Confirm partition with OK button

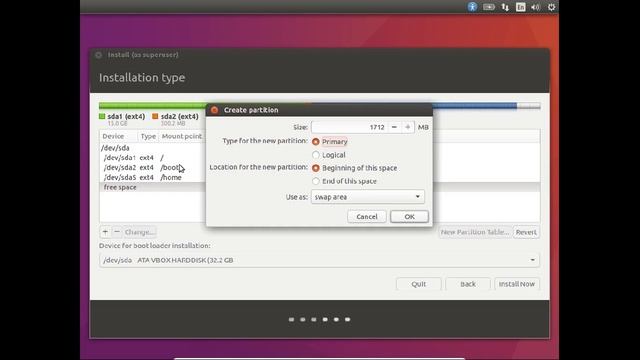click(x=409, y=217)
